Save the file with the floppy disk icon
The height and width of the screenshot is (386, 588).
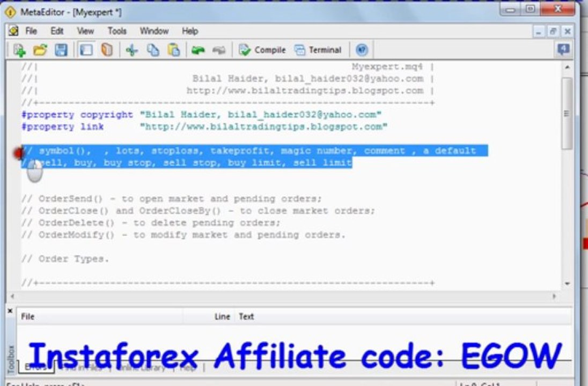coord(61,50)
